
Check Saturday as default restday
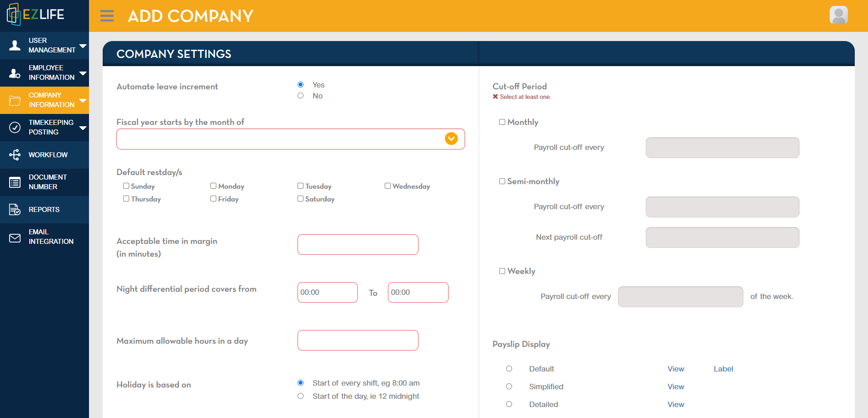point(300,199)
